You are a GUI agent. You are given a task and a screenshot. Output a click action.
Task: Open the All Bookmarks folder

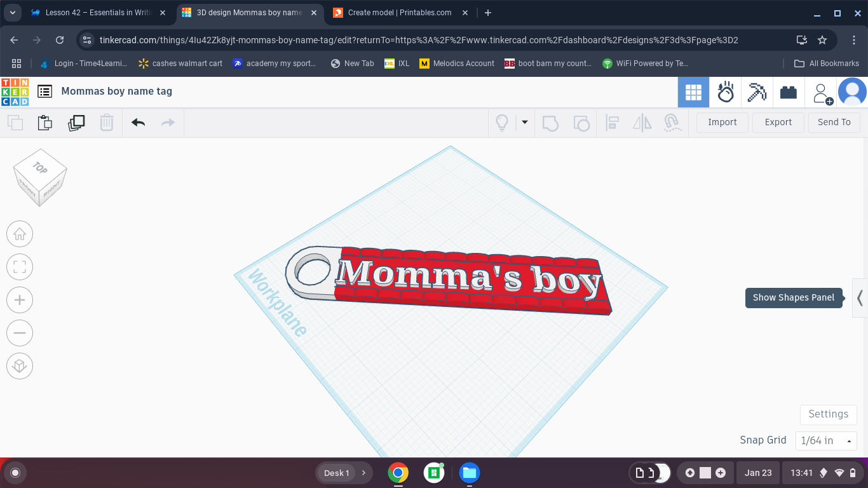pos(827,64)
